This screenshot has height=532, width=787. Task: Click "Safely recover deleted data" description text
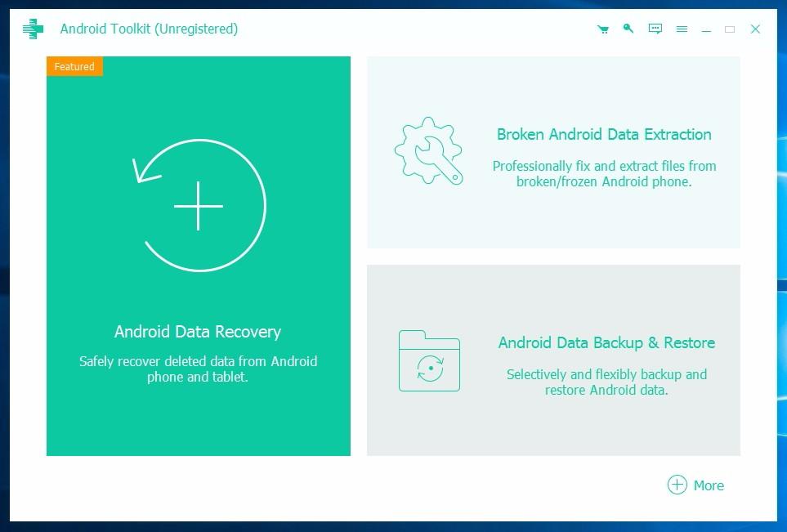click(x=198, y=369)
